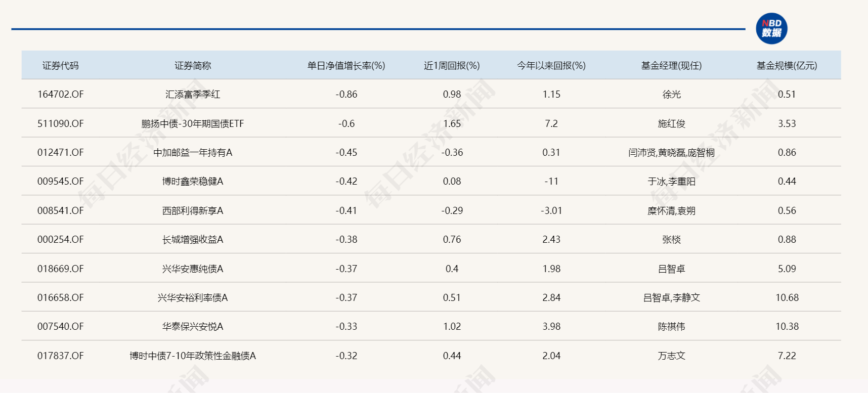Screen dimensions: 868x393
Task: Click fund name 鹏扬中债-30年期国债ETF
Action: click(193, 123)
